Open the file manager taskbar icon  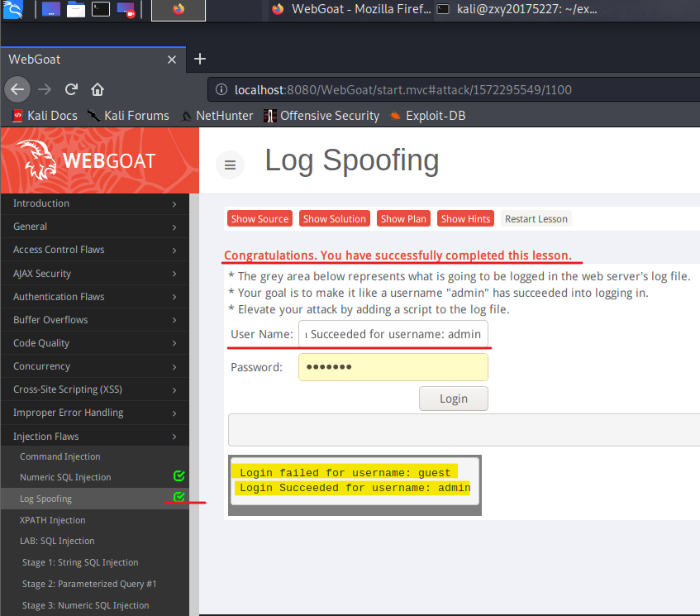click(x=76, y=9)
